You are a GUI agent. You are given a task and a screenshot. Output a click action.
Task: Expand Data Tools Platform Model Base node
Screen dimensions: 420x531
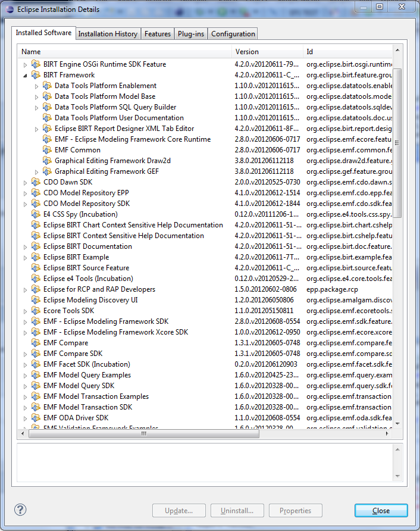pyautogui.click(x=36, y=97)
